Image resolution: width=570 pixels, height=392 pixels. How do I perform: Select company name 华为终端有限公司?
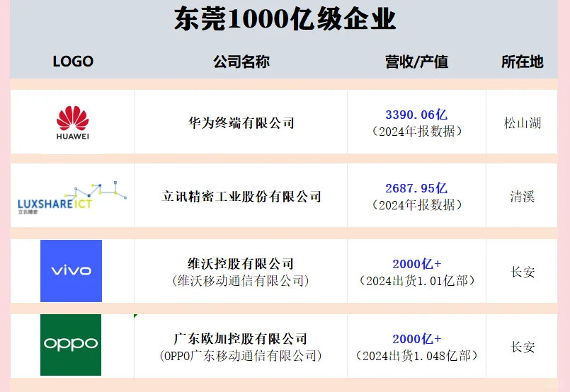pyautogui.click(x=241, y=123)
